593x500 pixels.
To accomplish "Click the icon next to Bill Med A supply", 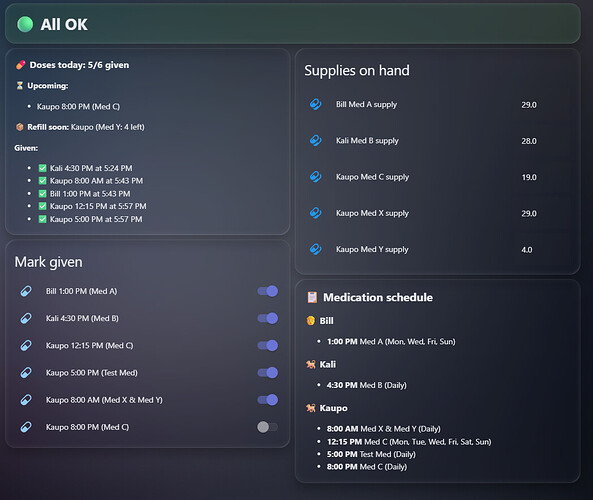I will [315, 104].
